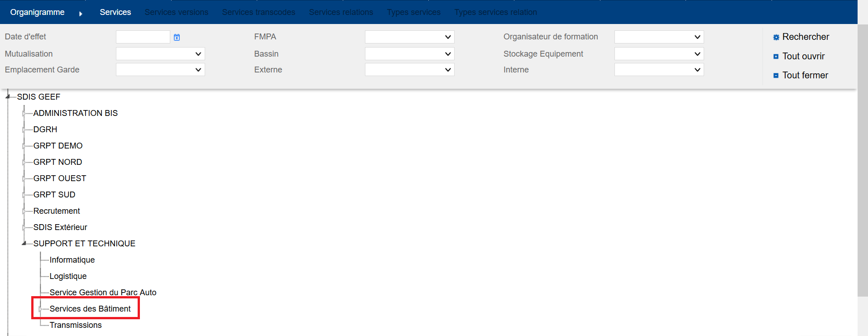Select the Transmissions service entry
Screen dimensions: 868x336
[x=76, y=325]
